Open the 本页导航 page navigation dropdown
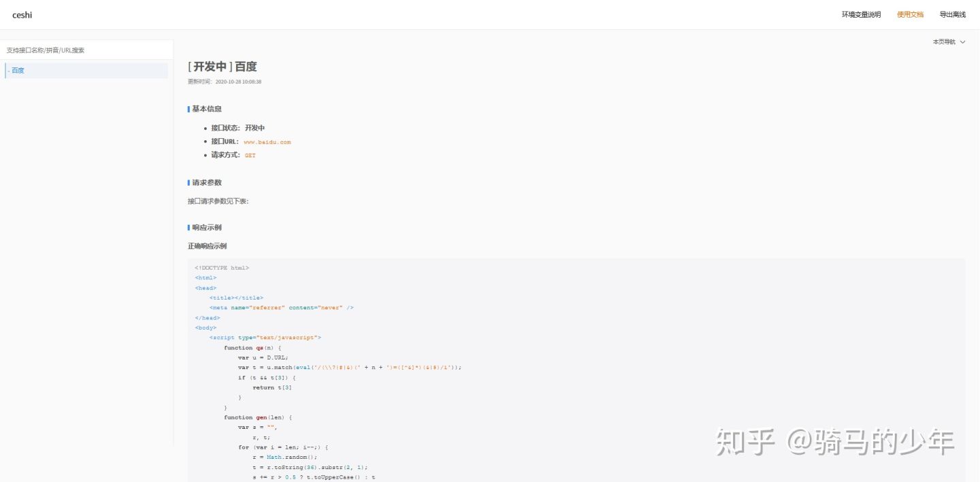The width and height of the screenshot is (980, 482). 949,42
